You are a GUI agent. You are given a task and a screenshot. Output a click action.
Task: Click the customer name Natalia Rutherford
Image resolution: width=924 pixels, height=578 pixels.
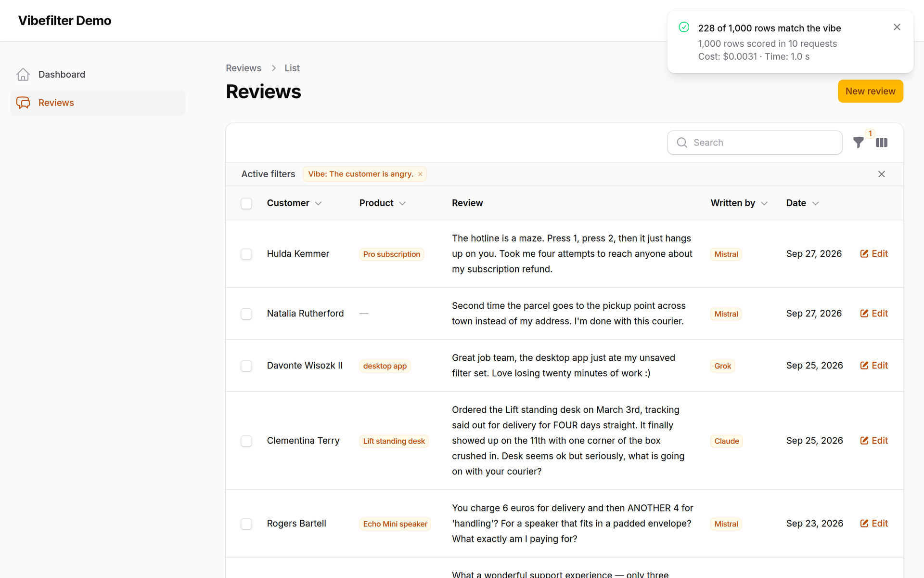[x=306, y=314]
